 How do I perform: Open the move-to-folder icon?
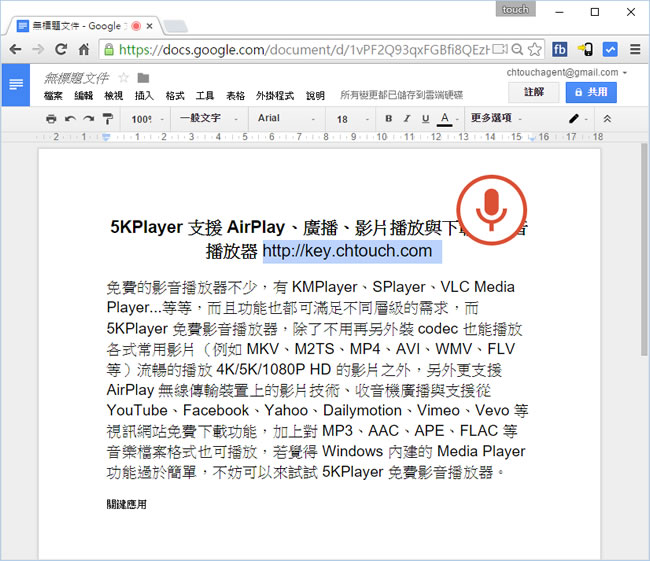143,78
